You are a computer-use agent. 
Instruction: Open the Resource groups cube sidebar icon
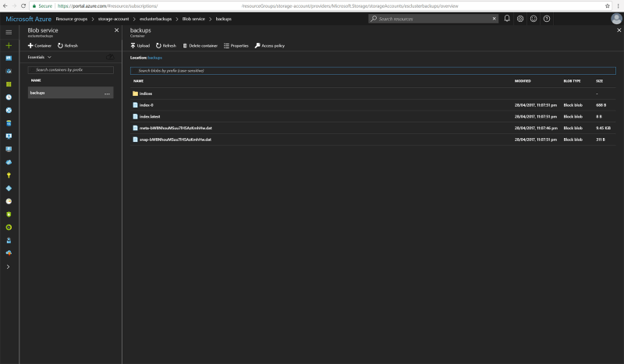pyautogui.click(x=9, y=71)
